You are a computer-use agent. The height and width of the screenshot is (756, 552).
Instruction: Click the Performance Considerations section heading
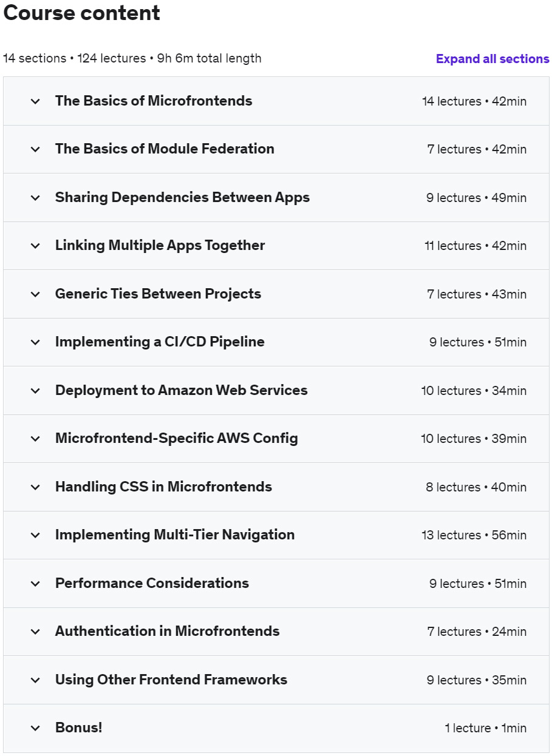[x=152, y=583]
